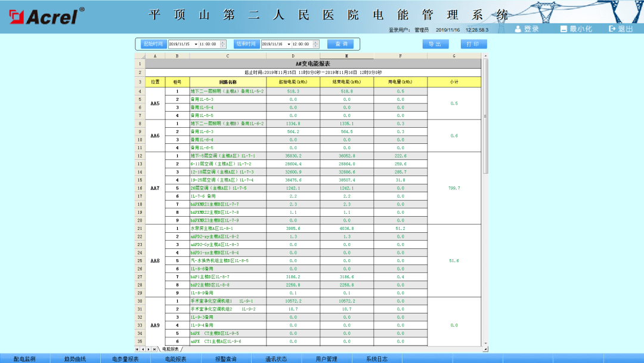Go to first sheet using sheet navigation arrow

137,349
